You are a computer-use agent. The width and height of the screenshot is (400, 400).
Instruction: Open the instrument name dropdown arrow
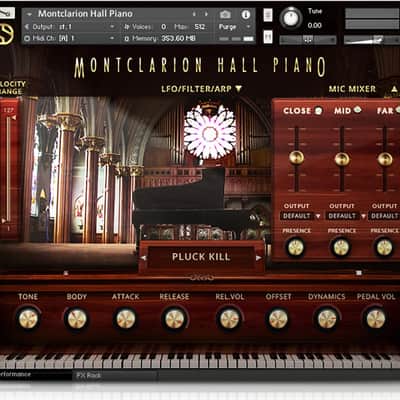[29, 14]
